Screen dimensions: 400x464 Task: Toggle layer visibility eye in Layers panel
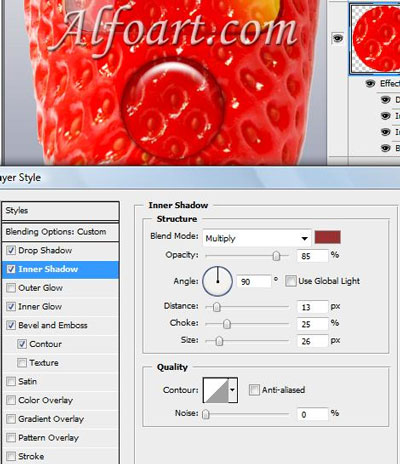[337, 38]
